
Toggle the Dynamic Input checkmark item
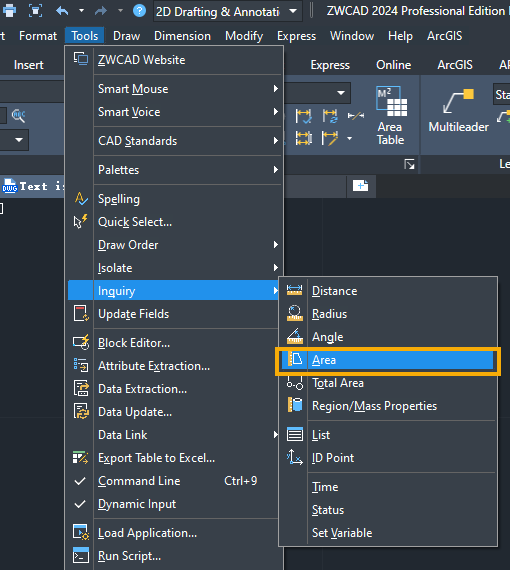[x=174, y=504]
